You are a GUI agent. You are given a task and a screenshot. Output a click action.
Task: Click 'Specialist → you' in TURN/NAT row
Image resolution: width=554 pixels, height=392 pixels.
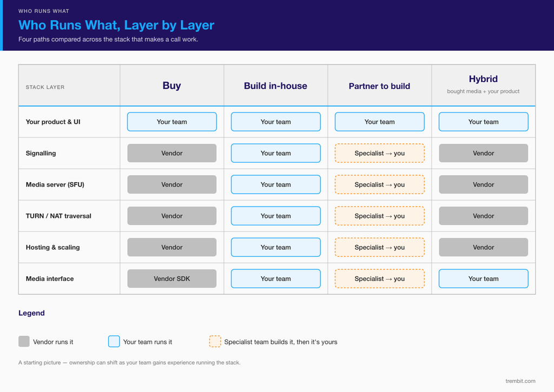tap(379, 216)
